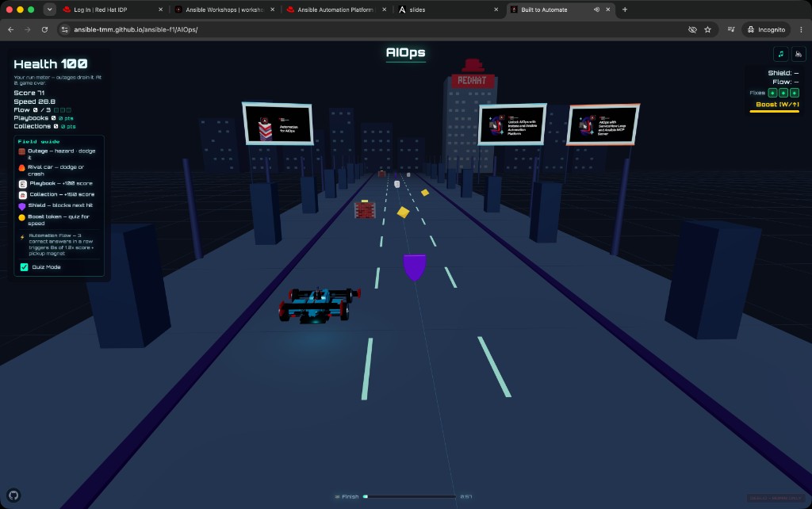Click the brick outage hazard on the road
The width and height of the screenshot is (812, 509).
click(x=365, y=210)
